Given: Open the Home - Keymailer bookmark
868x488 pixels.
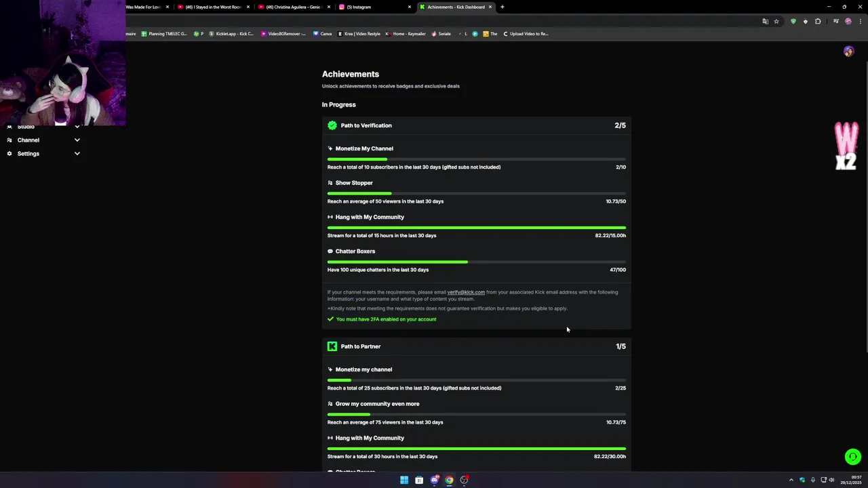Looking at the screenshot, I should click(x=406, y=34).
